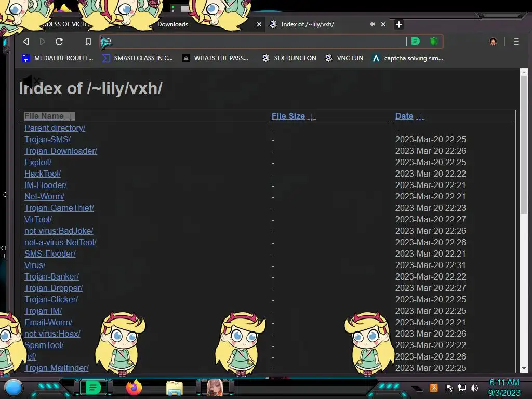Open the Trojan-SMS/ folder
532x399 pixels.
[47, 139]
